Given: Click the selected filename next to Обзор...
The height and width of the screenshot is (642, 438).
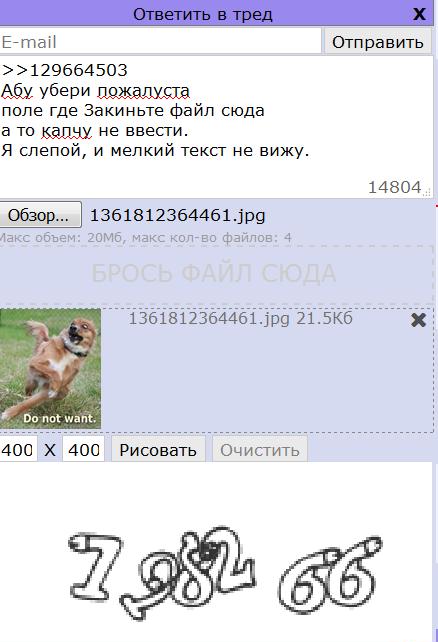Looking at the screenshot, I should tap(178, 215).
